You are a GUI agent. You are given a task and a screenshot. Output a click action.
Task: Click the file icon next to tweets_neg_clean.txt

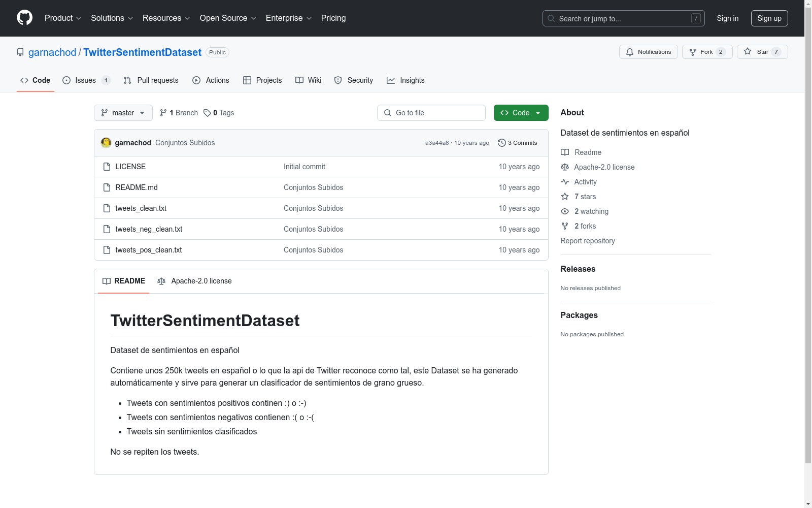(107, 229)
